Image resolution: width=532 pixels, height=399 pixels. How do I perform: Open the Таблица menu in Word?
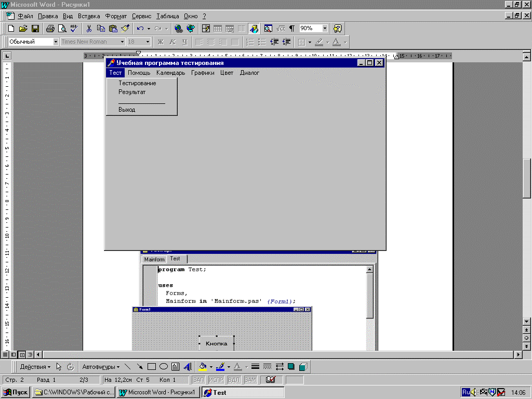point(168,16)
